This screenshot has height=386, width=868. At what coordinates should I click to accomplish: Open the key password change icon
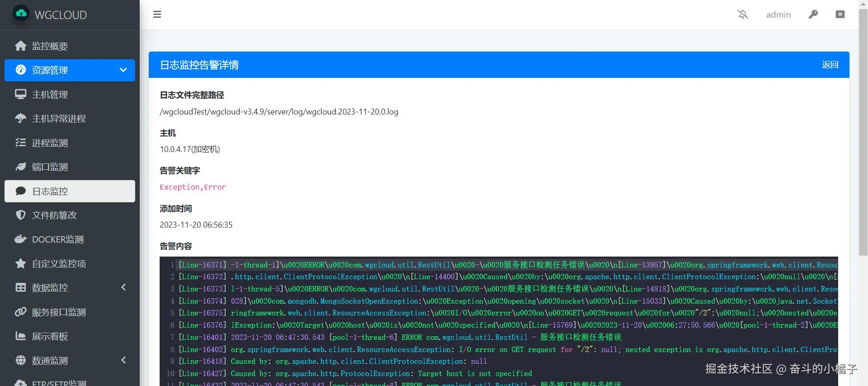point(813,14)
